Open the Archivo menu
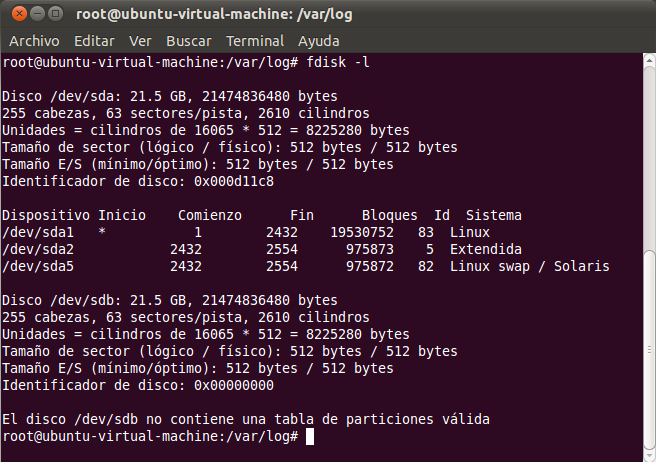This screenshot has width=656, height=462. click(34, 41)
